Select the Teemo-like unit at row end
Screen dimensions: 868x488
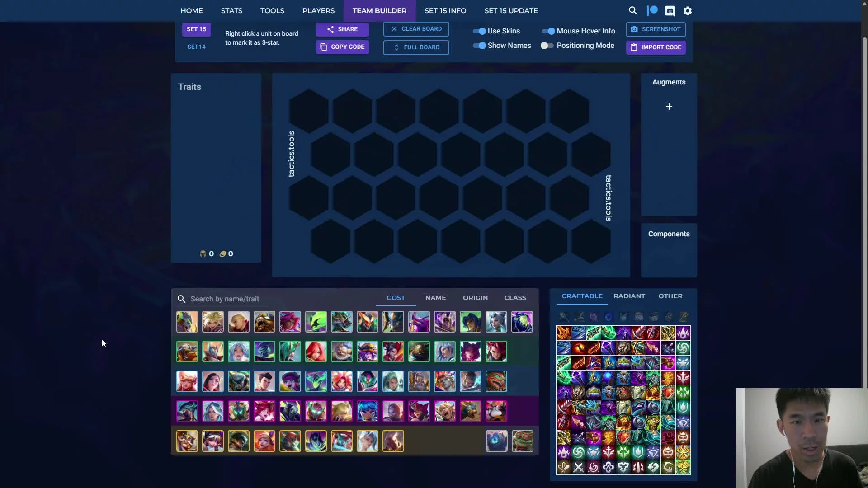pyautogui.click(x=523, y=441)
